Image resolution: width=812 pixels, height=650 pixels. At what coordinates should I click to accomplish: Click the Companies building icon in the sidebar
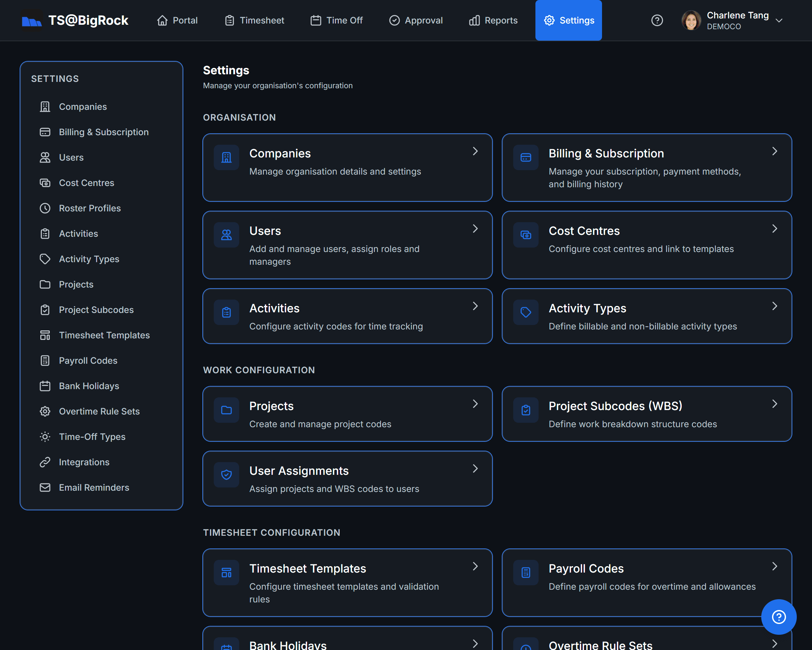pos(45,106)
